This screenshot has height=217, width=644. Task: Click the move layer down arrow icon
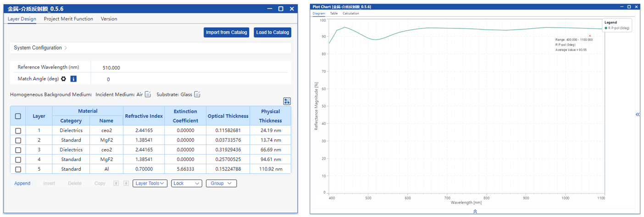point(126,184)
